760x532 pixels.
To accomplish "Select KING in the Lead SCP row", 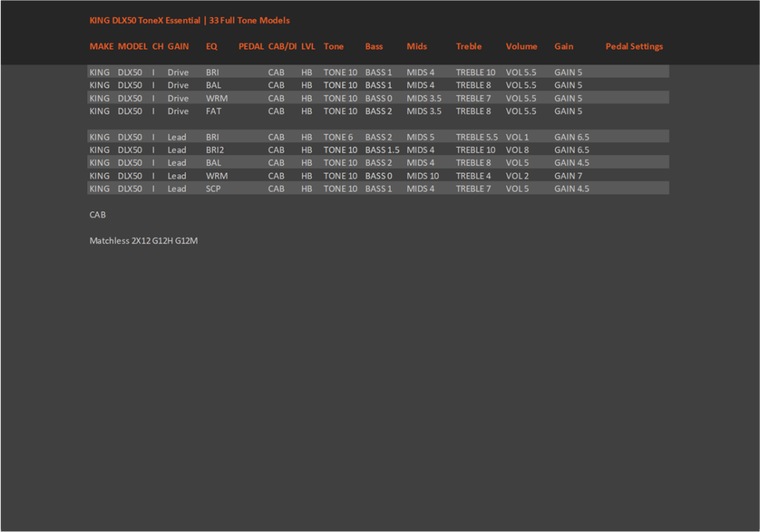I will (x=99, y=189).
